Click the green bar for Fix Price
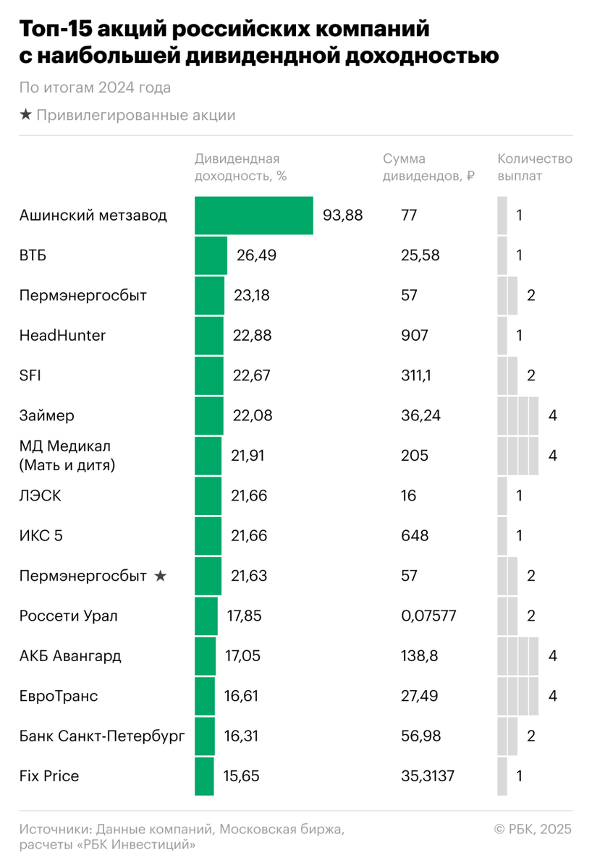Image resolution: width=592 pixels, height=868 pixels. click(x=204, y=776)
